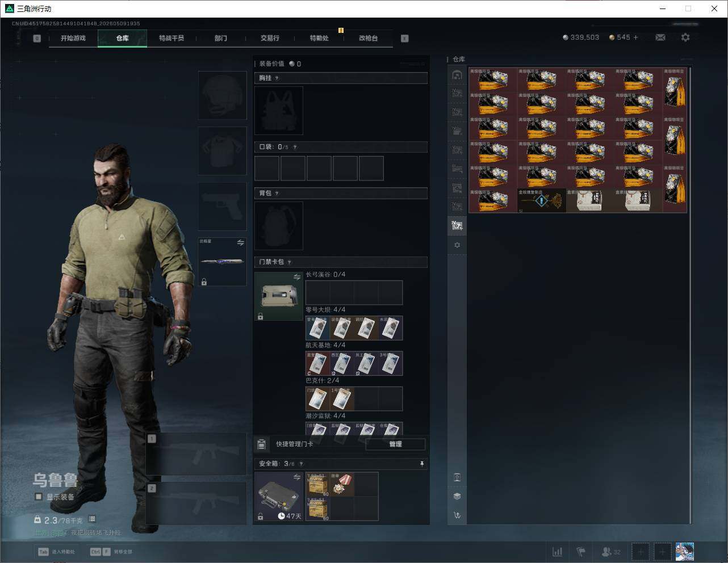Open the help icon beside 口袋
The width and height of the screenshot is (728, 563).
[x=295, y=147]
